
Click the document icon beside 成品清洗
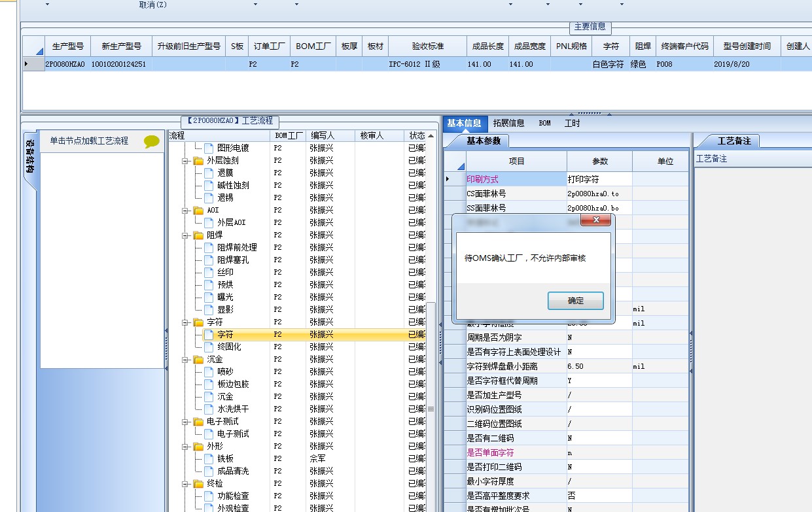209,471
